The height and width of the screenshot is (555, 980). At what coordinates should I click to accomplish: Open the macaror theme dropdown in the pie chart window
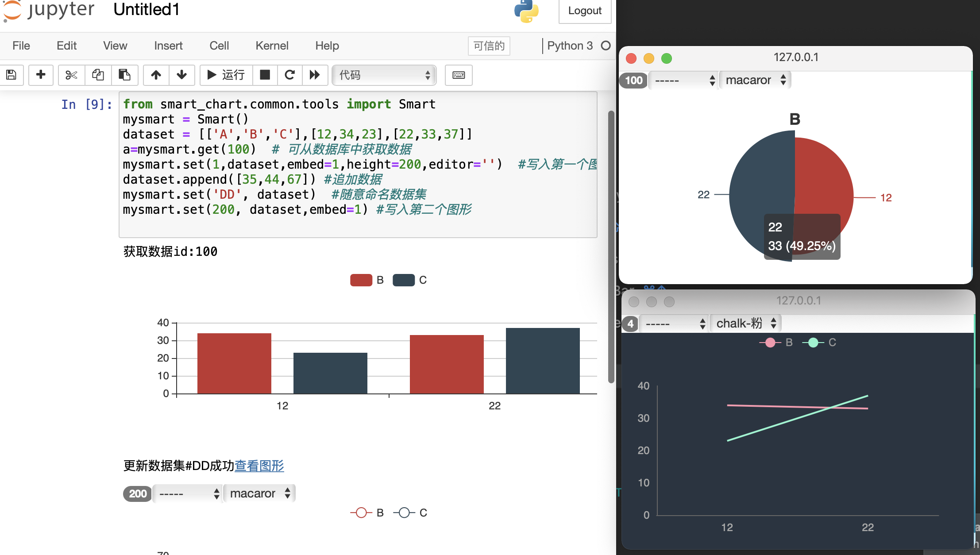pos(755,80)
